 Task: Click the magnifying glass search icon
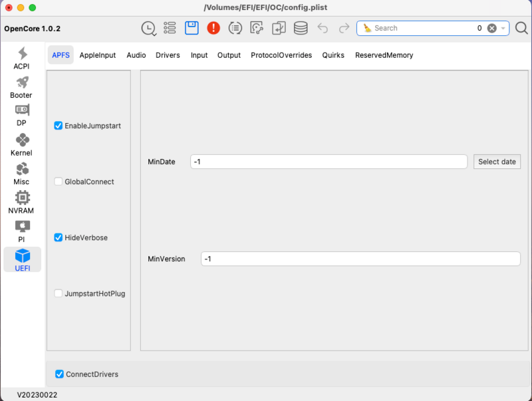(521, 28)
